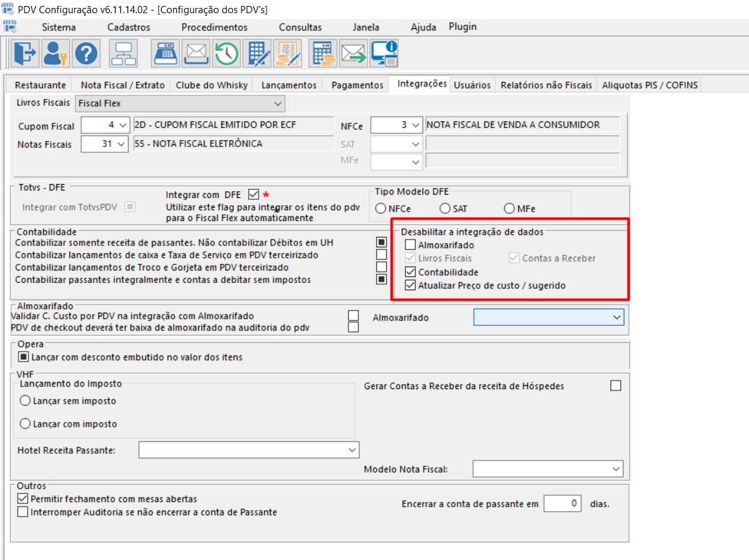Switch to Nota Fiscal / Extrato tab

tap(123, 85)
